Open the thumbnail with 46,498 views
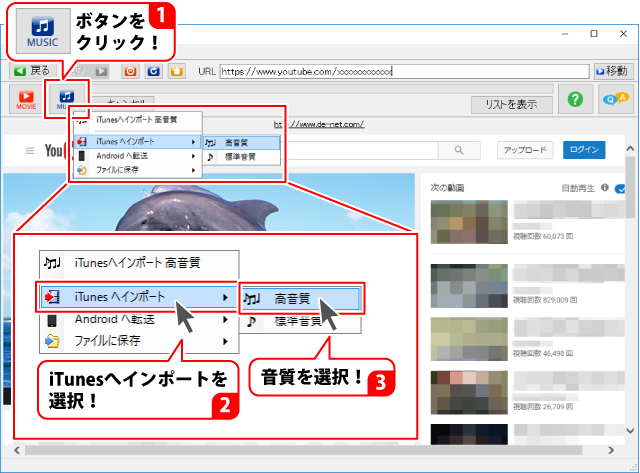 pyautogui.click(x=469, y=339)
